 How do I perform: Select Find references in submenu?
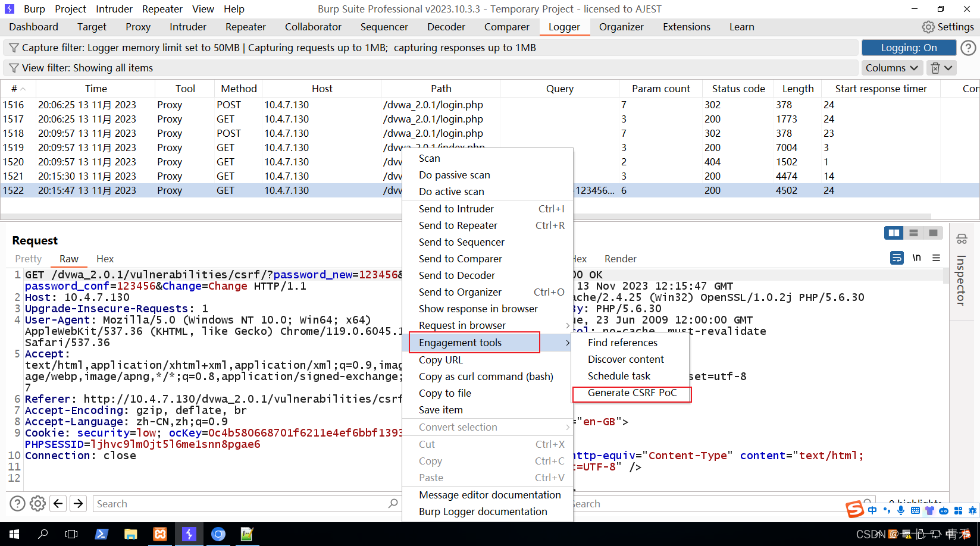pos(630,343)
